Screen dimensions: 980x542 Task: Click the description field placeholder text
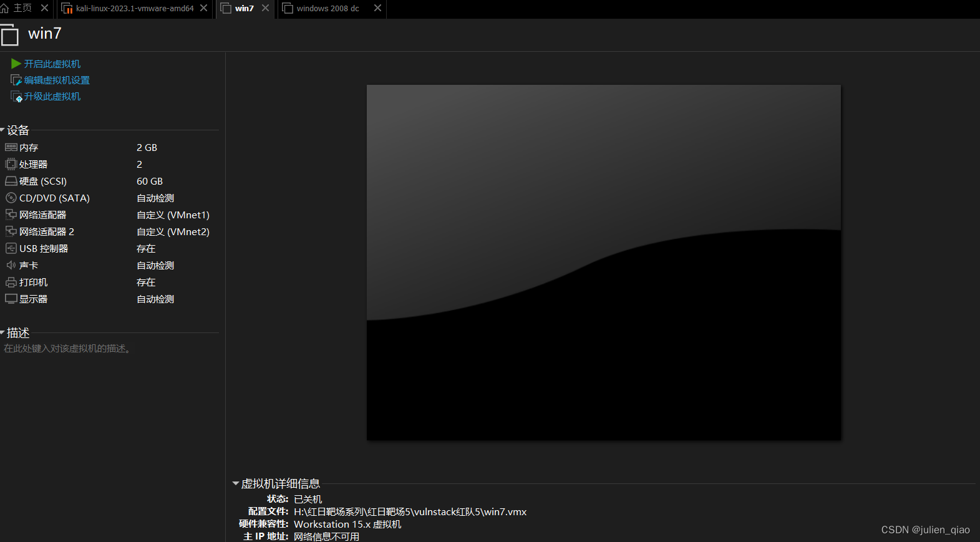pyautogui.click(x=69, y=349)
